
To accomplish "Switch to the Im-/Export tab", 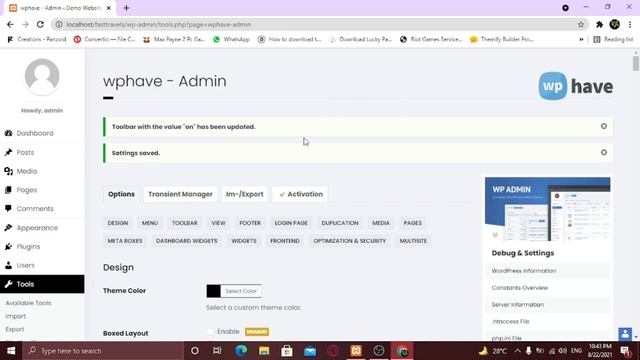I will (x=244, y=194).
